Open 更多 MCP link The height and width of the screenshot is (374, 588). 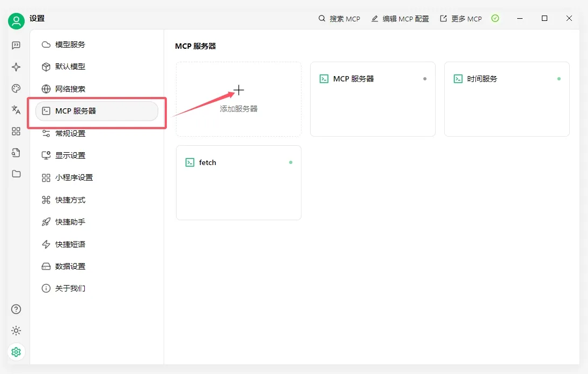(461, 19)
